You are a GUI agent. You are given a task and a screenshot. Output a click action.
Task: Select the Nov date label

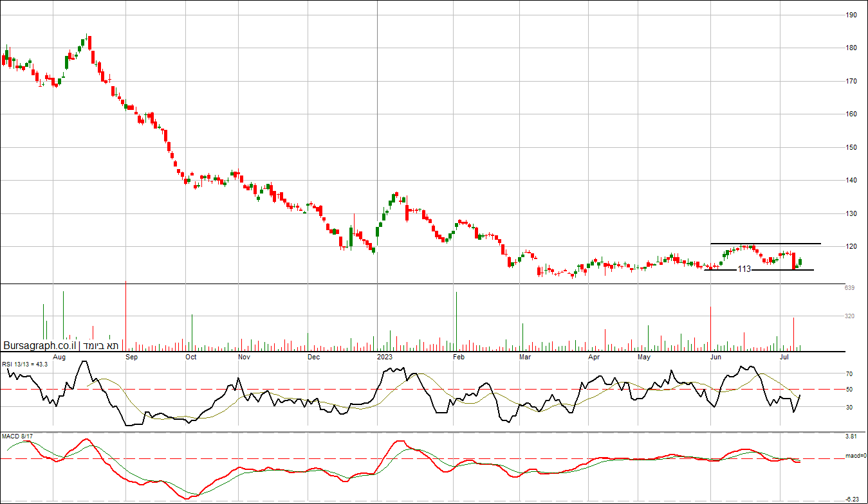point(244,356)
